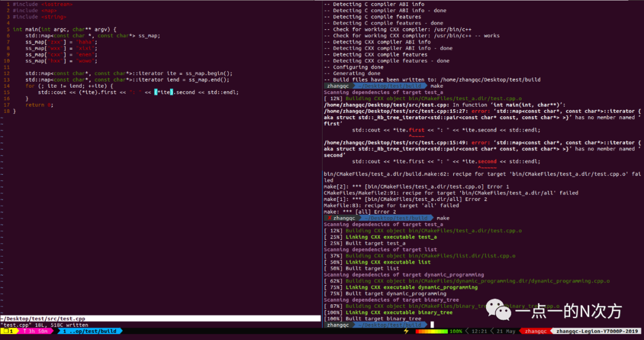Click the second 'make' command after failure
Screen dimensions: 644x340
click(x=442, y=218)
